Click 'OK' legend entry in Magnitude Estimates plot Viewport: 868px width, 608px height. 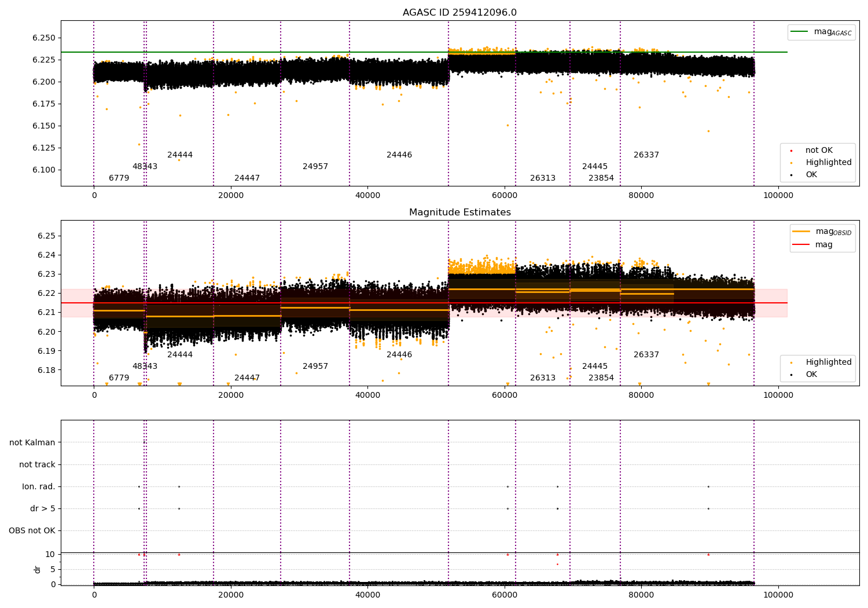(811, 375)
